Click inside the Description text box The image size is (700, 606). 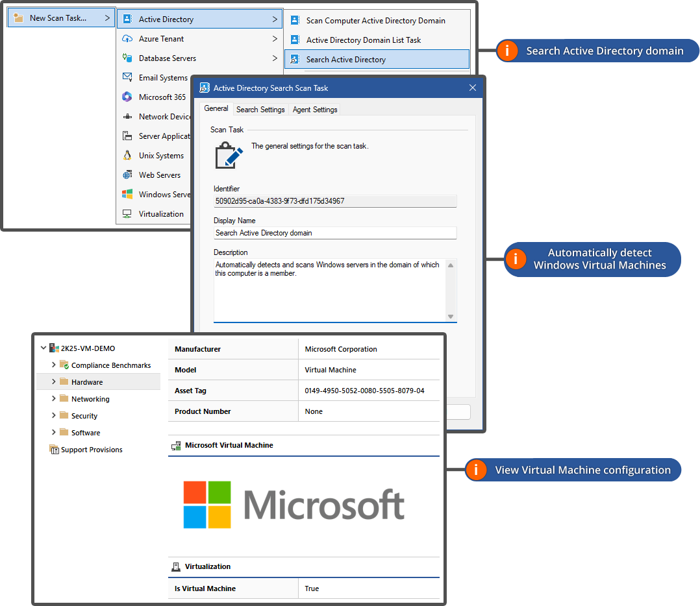click(x=329, y=290)
